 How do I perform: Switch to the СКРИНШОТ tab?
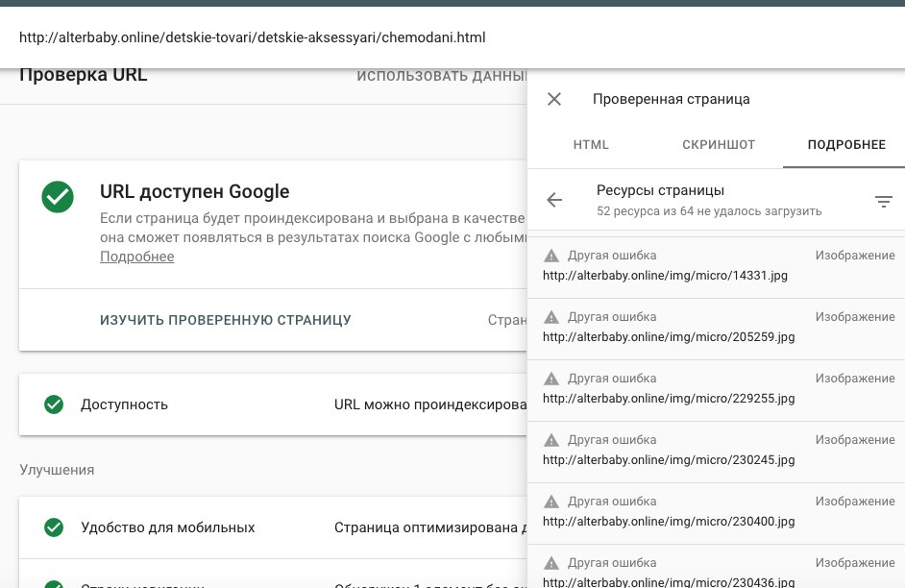pos(719,144)
